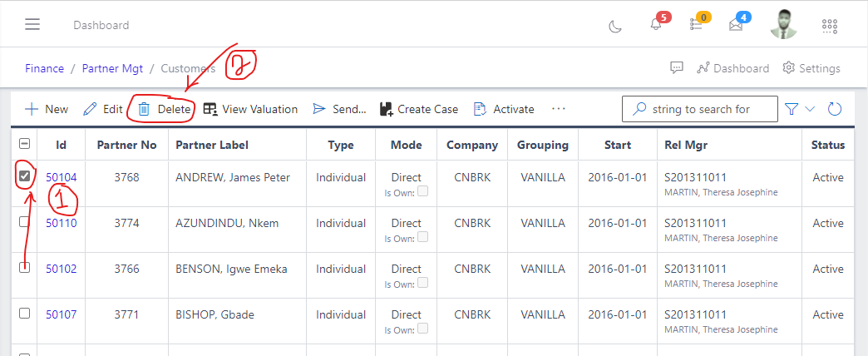Open task list icon with 0 badge
The height and width of the screenshot is (356, 868).
(x=696, y=24)
